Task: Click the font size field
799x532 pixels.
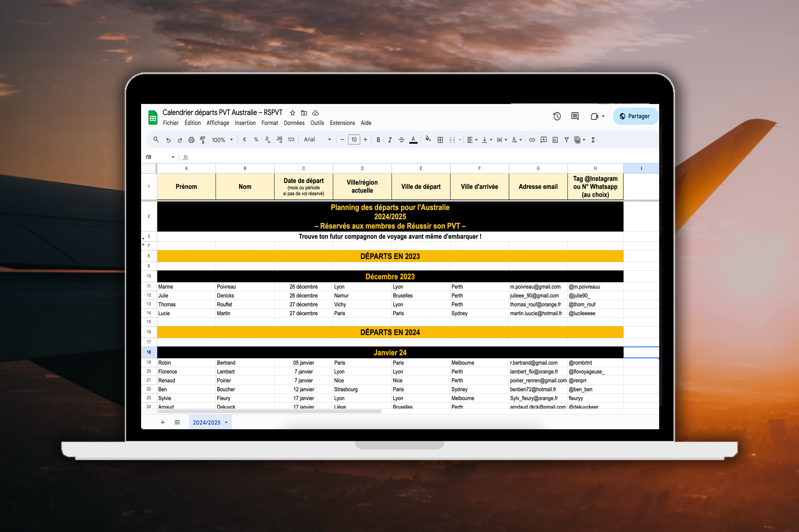Action: [354, 140]
